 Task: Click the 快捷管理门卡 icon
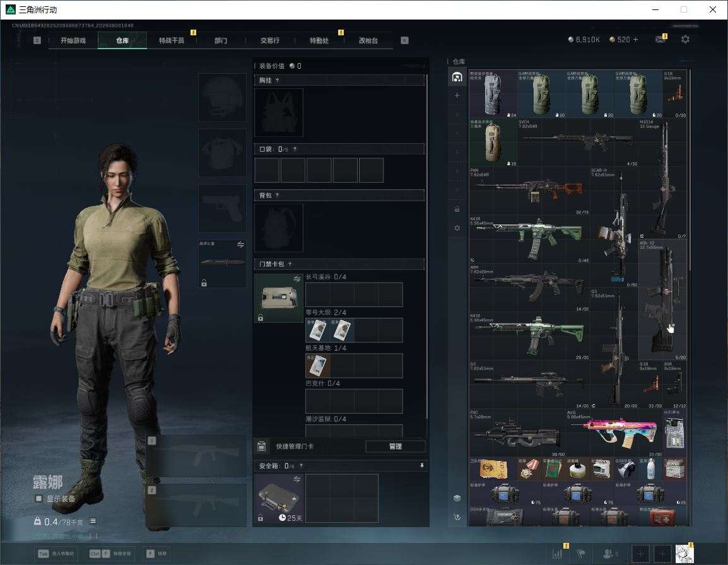[x=261, y=446]
